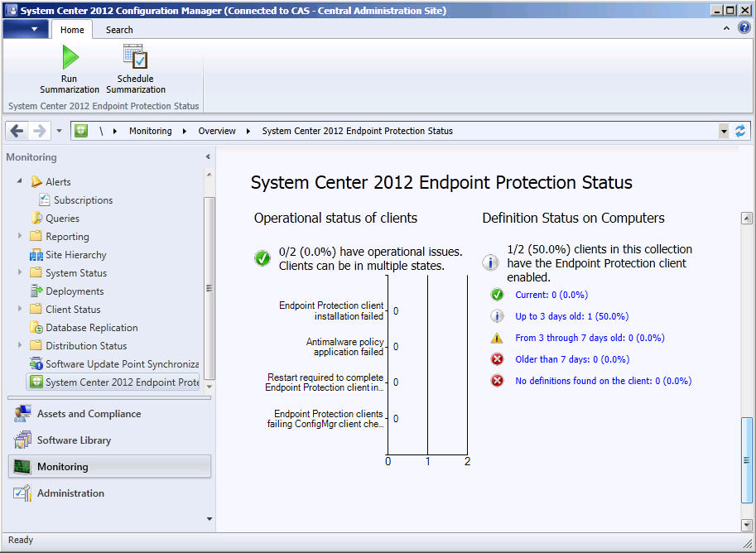Screen dimensions: 756x553
Task: Switch to the Search ribbon tab
Action: [119, 30]
